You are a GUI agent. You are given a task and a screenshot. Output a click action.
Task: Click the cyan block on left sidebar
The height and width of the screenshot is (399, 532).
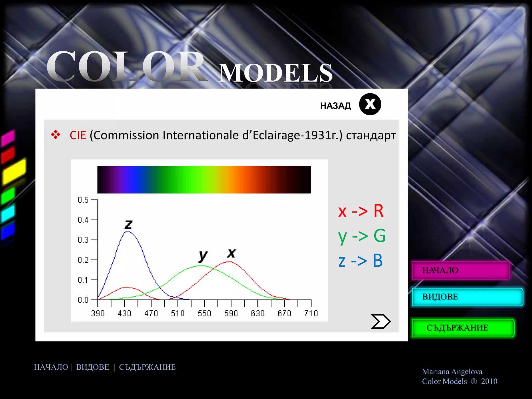tap(8, 214)
